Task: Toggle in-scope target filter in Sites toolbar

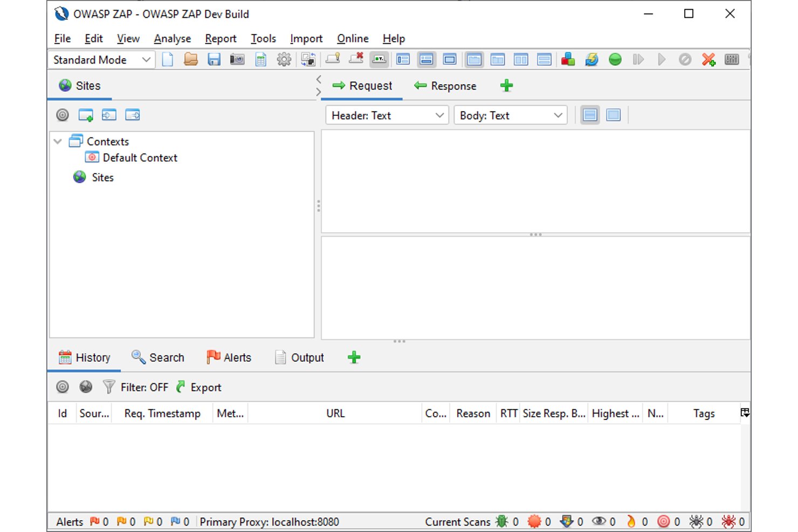Action: tap(63, 115)
